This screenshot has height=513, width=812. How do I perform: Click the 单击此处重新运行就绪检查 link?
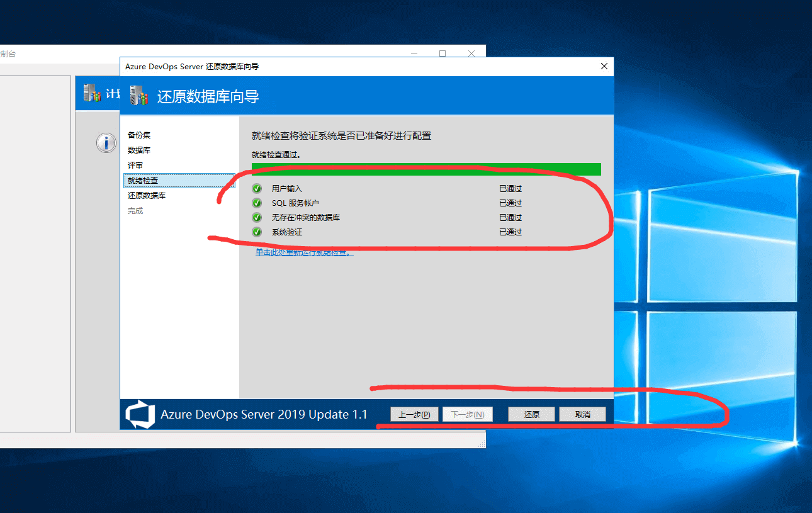tap(304, 252)
